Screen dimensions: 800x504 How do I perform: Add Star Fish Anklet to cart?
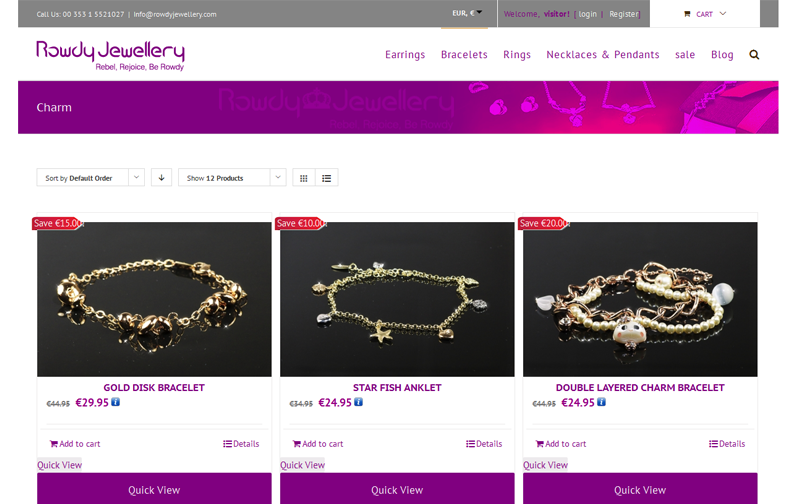tap(318, 444)
